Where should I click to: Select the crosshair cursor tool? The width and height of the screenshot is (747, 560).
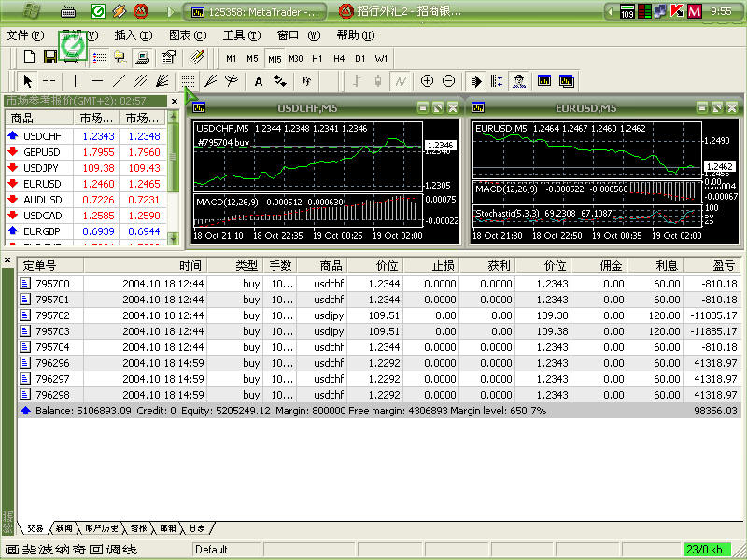[49, 81]
